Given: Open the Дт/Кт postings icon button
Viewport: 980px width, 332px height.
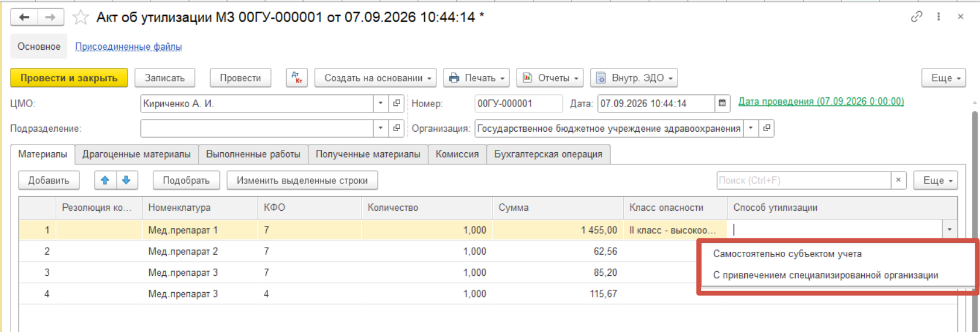Looking at the screenshot, I should [x=297, y=78].
